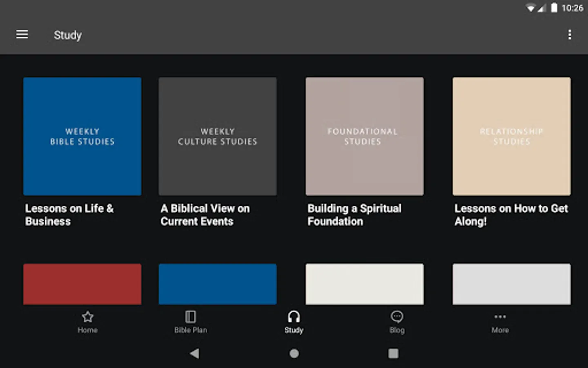Open Relationship Studies tile

click(x=512, y=136)
